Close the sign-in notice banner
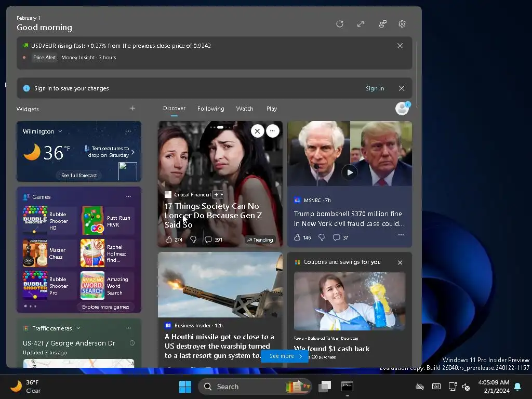The height and width of the screenshot is (399, 532). pyautogui.click(x=402, y=88)
